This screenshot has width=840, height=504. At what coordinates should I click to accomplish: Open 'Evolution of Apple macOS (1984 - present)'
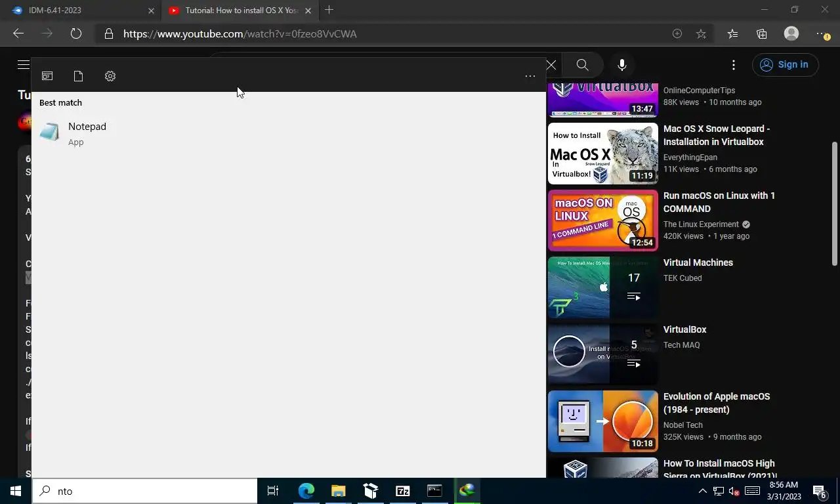tap(717, 403)
